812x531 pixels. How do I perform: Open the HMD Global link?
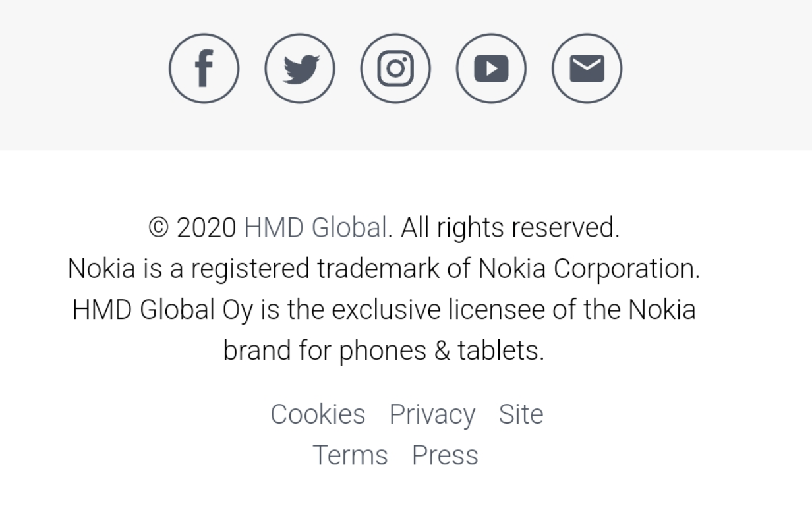[x=315, y=228]
